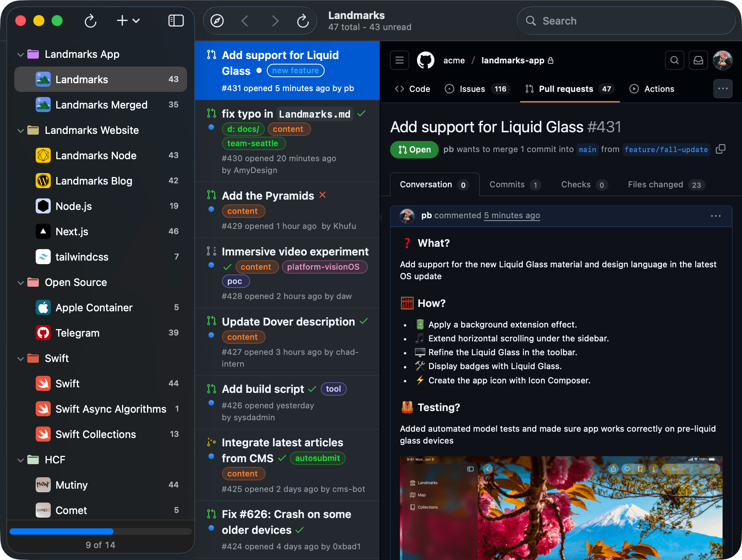The height and width of the screenshot is (560, 742).
Task: Click the GitHub logo icon
Action: pyautogui.click(x=426, y=60)
